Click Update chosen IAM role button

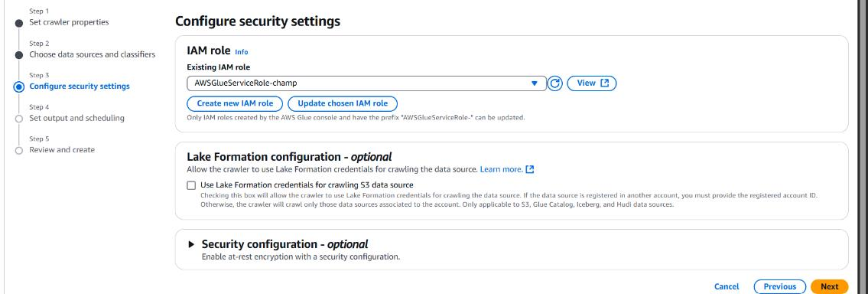[343, 103]
